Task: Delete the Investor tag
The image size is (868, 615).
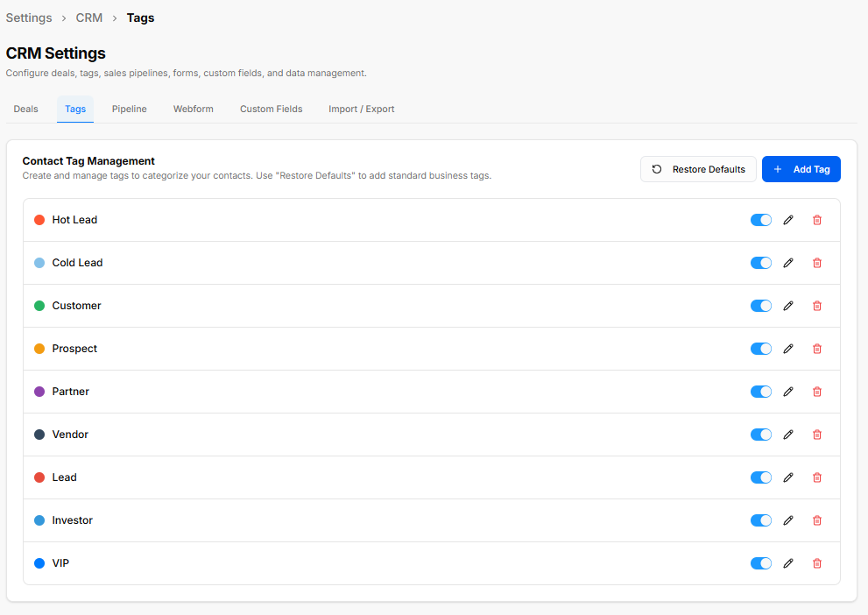Action: pos(817,520)
